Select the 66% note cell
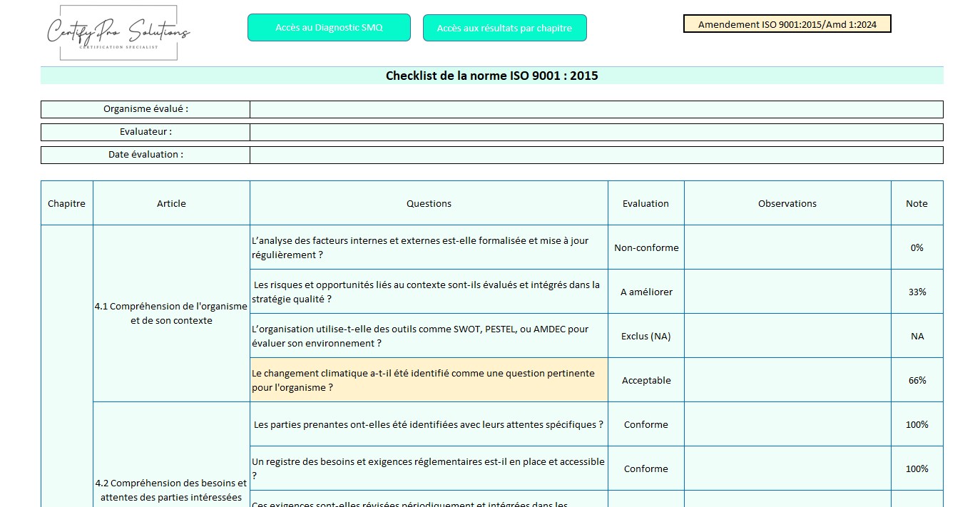Viewport: 980px width, 507px height. pos(917,380)
